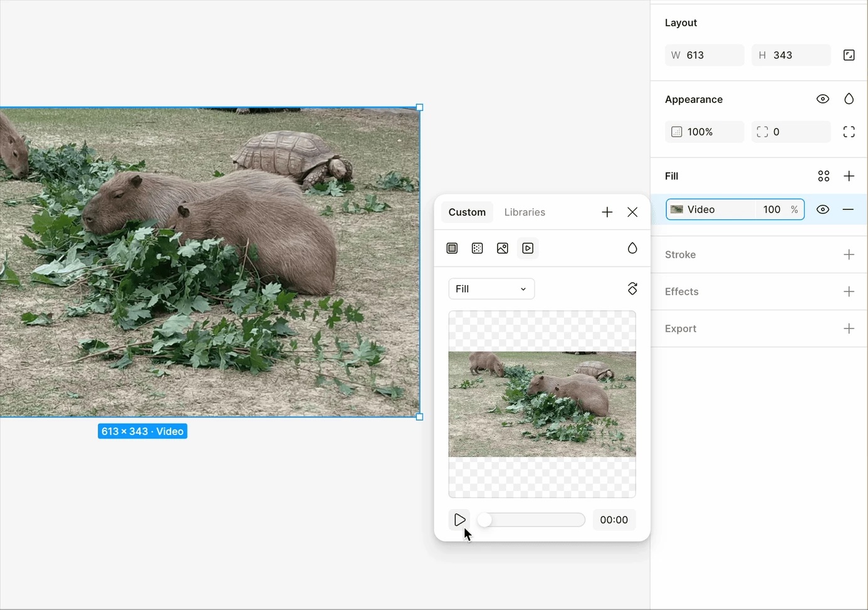Open blend mode droplet in Appearance section

pos(849,99)
